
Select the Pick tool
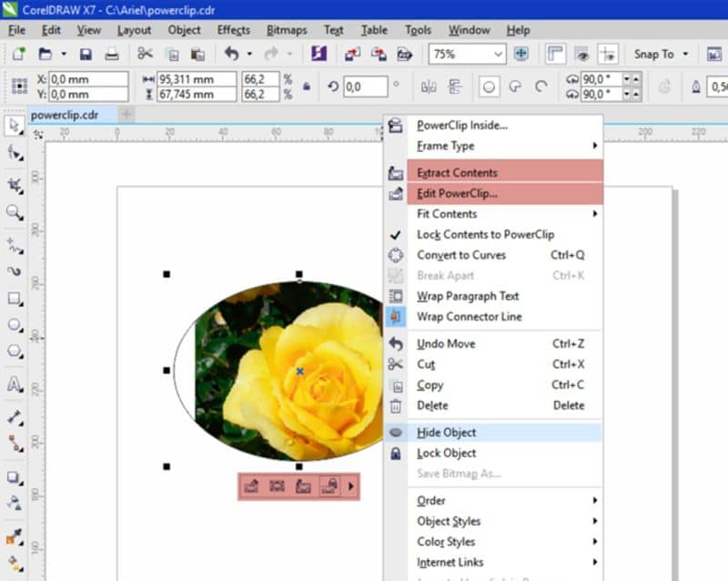(14, 126)
